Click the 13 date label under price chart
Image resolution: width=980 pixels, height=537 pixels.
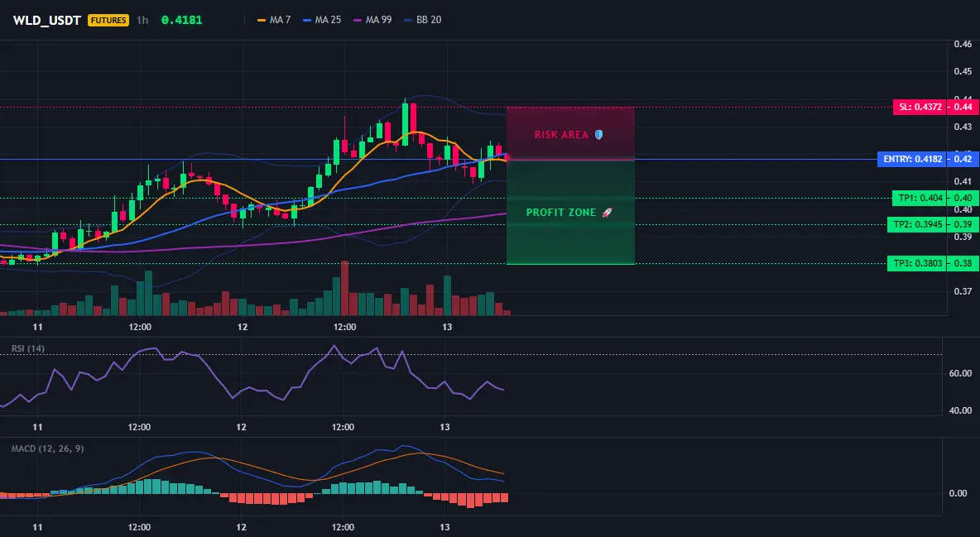[447, 327]
